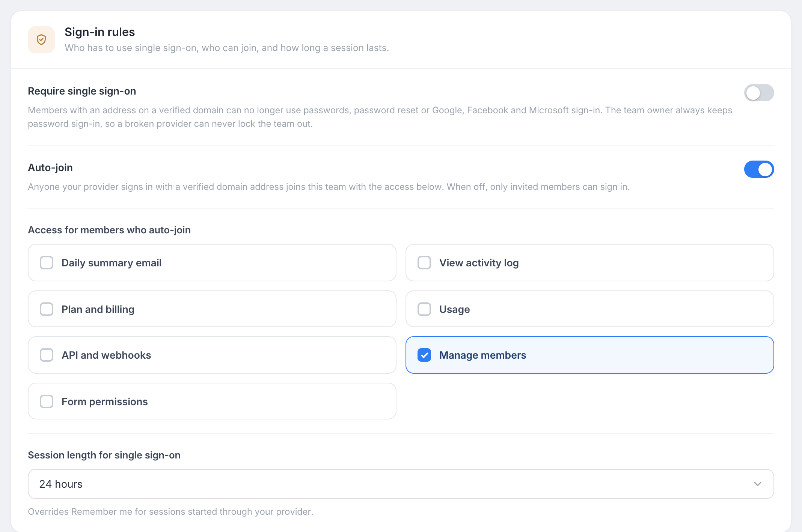Click the Sign-in rules heading
Viewport: 802px width, 532px height.
pos(99,32)
